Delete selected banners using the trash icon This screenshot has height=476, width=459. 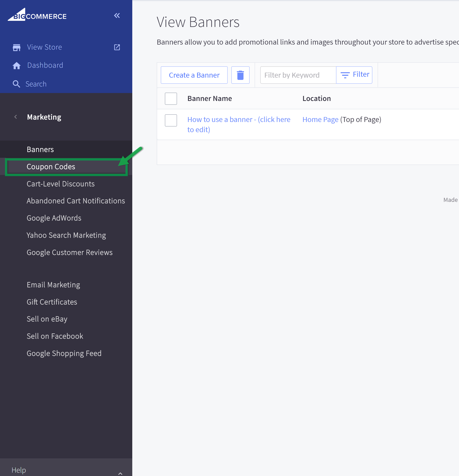(x=240, y=75)
